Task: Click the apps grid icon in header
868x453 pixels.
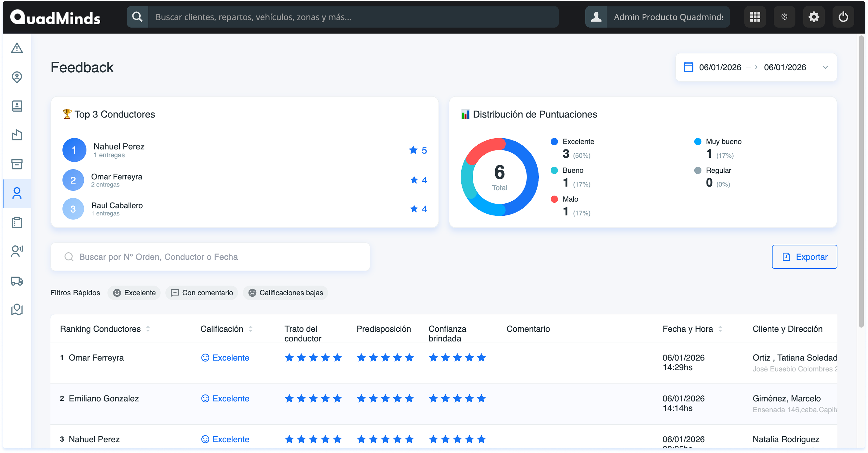Action: pos(755,17)
